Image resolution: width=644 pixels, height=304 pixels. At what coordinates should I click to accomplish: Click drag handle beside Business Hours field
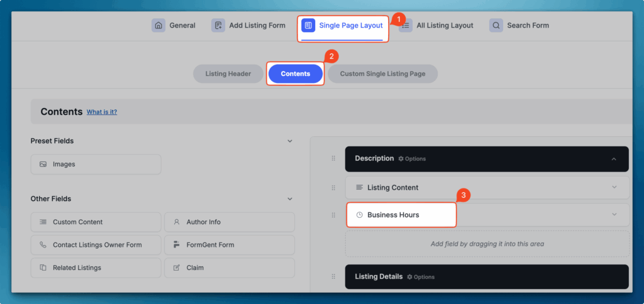click(333, 215)
